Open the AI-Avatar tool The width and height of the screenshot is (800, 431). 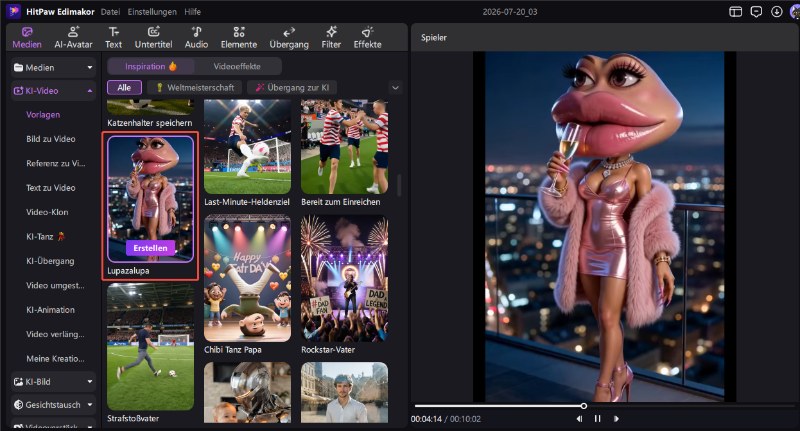73,38
